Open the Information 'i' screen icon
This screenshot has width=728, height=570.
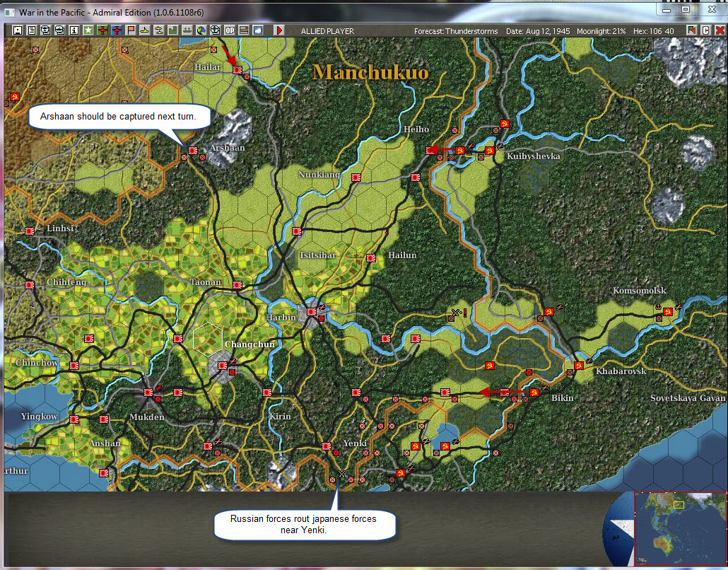(74, 30)
